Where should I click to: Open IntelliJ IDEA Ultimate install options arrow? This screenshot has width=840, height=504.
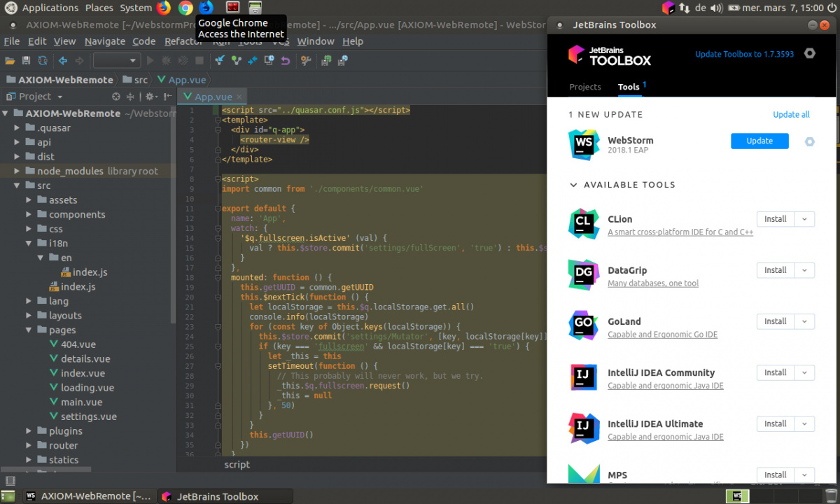pyautogui.click(x=804, y=423)
